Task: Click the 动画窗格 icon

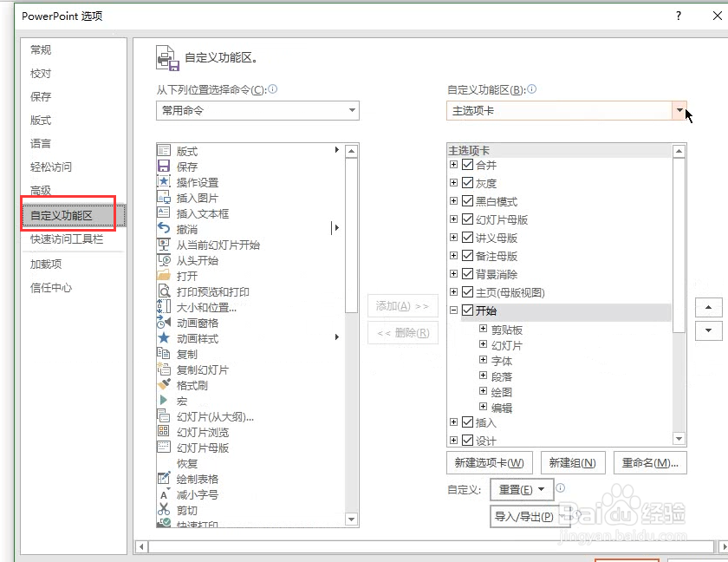Action: [164, 323]
